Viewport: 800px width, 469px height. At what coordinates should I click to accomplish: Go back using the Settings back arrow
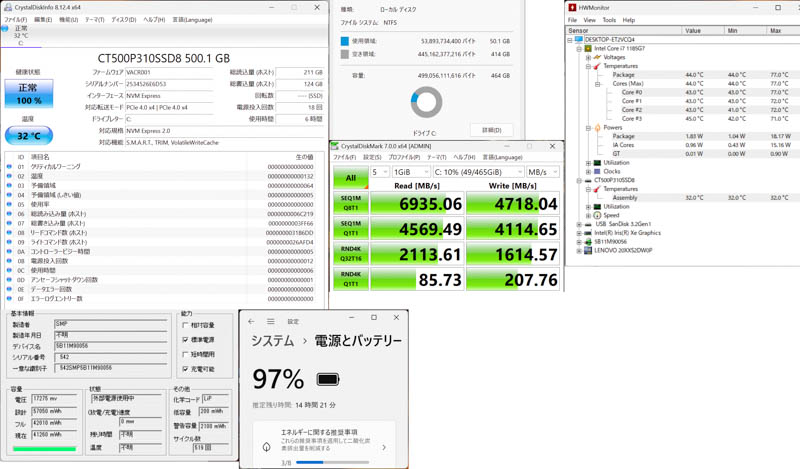pos(251,321)
